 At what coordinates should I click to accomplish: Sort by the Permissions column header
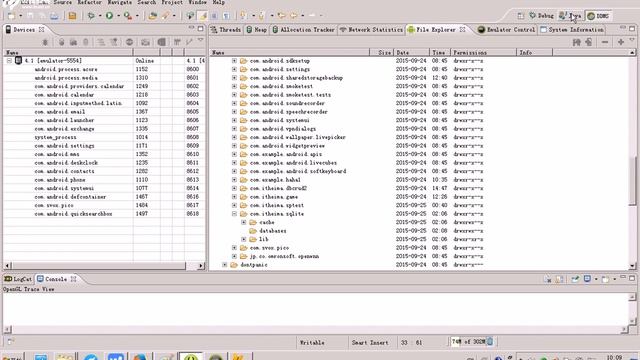tap(483, 53)
